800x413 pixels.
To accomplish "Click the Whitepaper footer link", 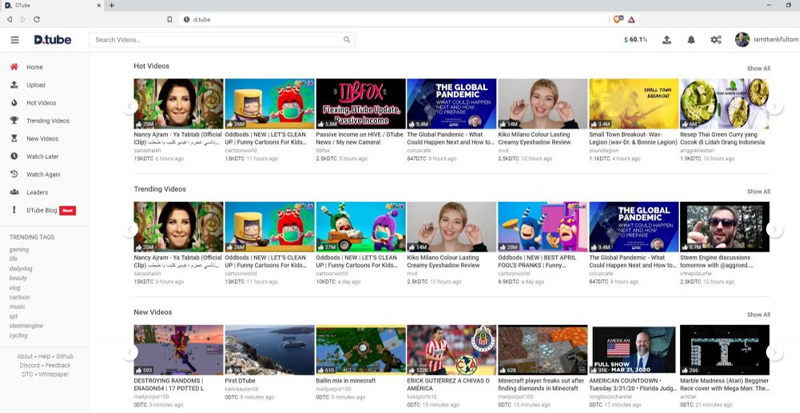I will (55, 374).
